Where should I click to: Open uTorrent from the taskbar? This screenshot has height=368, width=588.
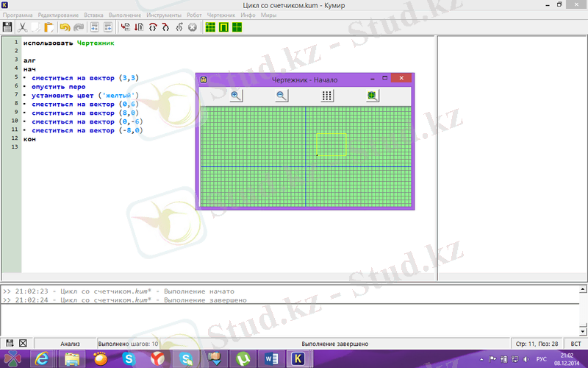(x=243, y=359)
